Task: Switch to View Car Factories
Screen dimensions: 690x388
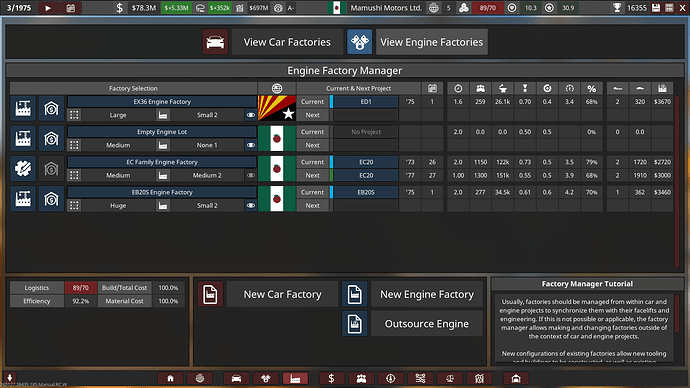Action: (287, 42)
